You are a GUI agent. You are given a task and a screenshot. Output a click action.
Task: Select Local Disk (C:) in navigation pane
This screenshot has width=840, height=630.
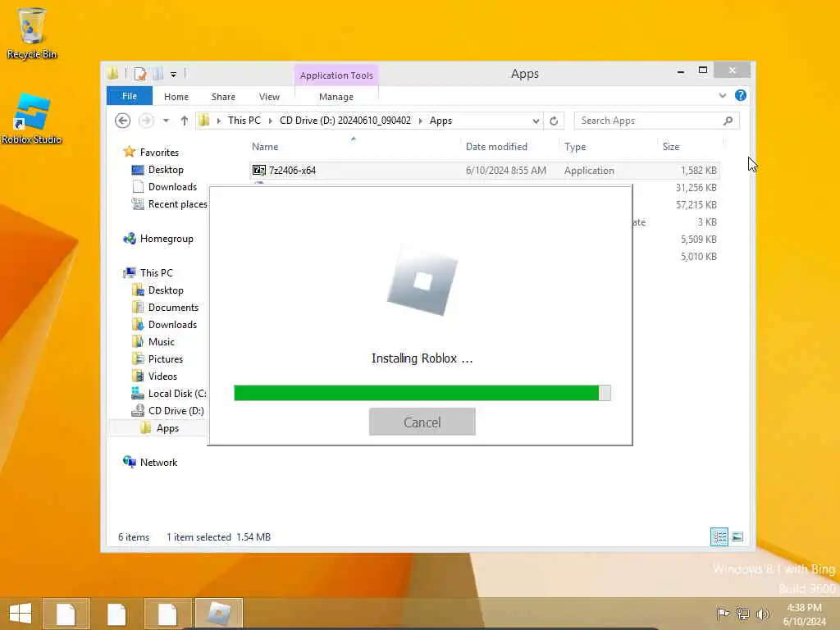tap(177, 393)
